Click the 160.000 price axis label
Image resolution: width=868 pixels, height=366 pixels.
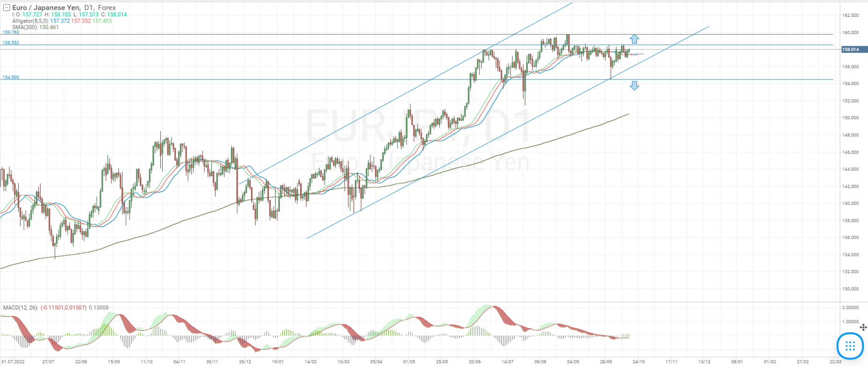[851, 33]
